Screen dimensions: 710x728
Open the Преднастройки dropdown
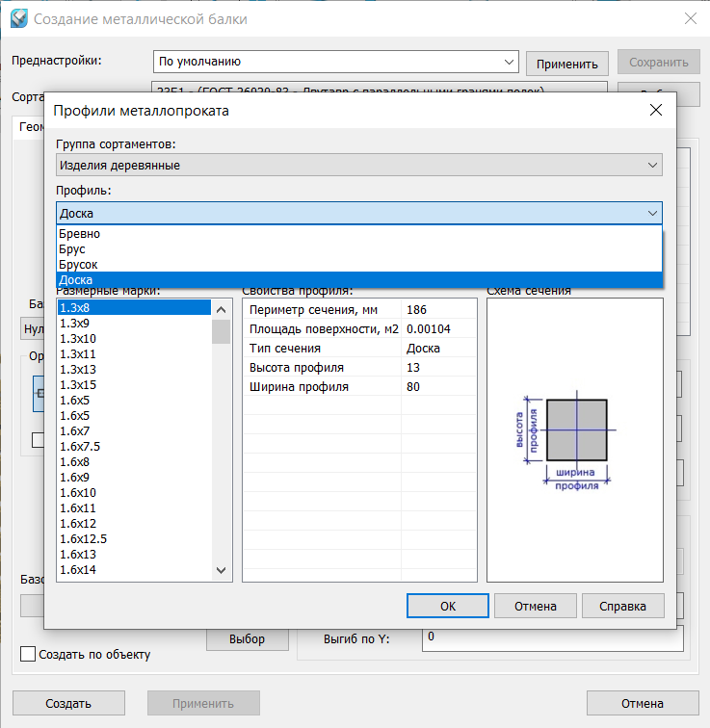click(336, 62)
